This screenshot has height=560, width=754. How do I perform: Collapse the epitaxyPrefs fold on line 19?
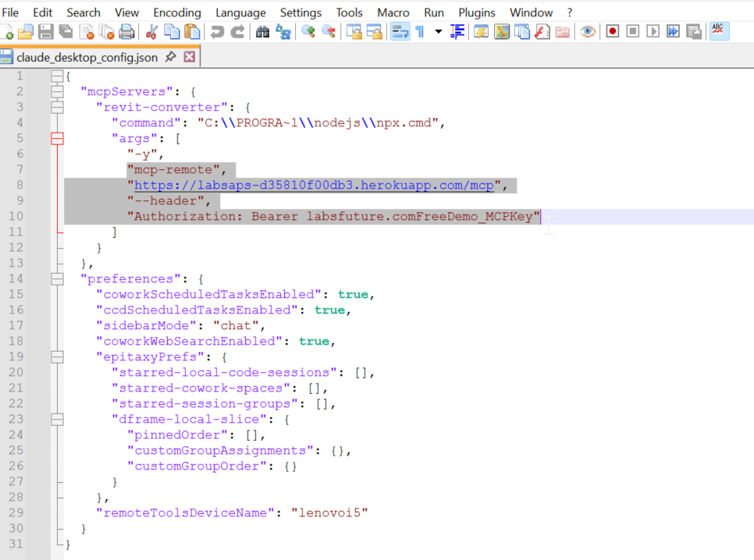click(x=57, y=356)
